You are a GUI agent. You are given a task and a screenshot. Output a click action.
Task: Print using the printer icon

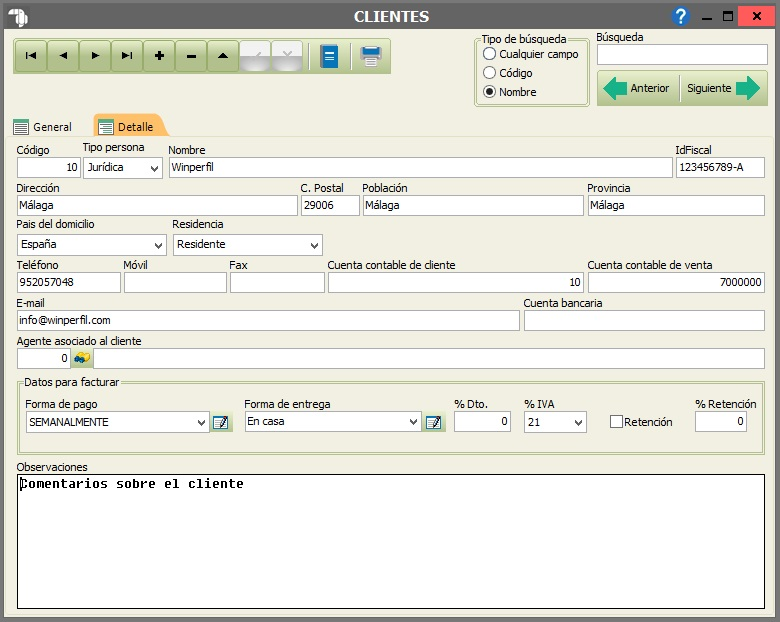tap(371, 56)
